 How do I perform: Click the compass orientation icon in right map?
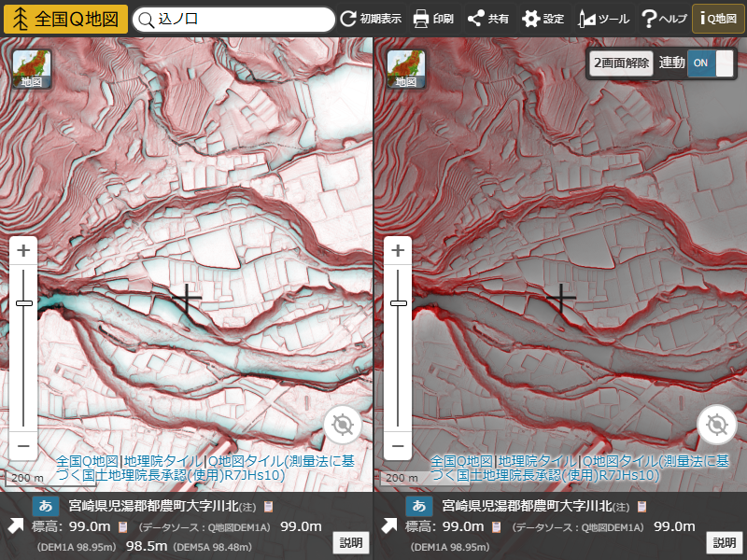click(x=717, y=424)
